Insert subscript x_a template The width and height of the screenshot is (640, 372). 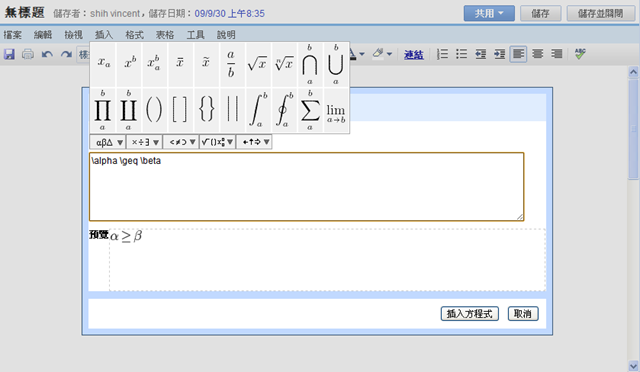tap(103, 64)
